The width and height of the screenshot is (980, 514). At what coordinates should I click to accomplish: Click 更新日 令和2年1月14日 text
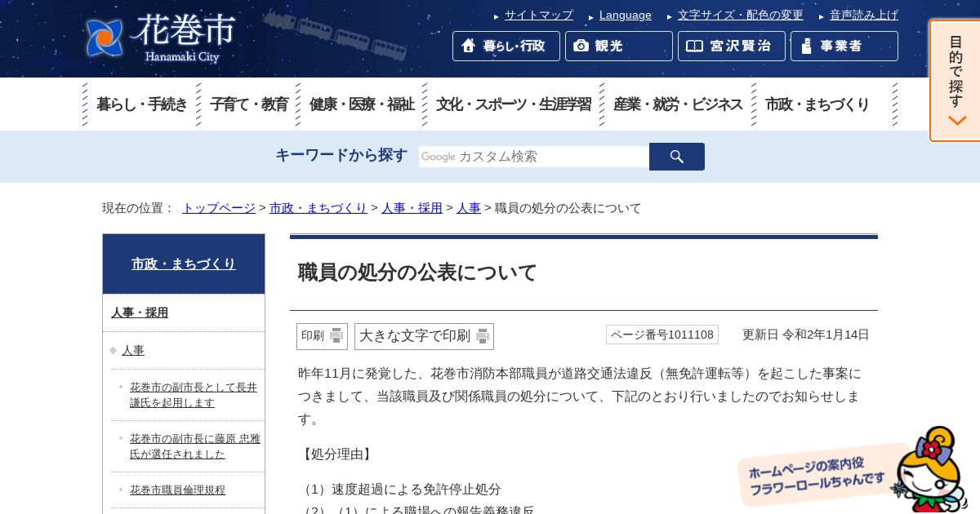point(806,335)
